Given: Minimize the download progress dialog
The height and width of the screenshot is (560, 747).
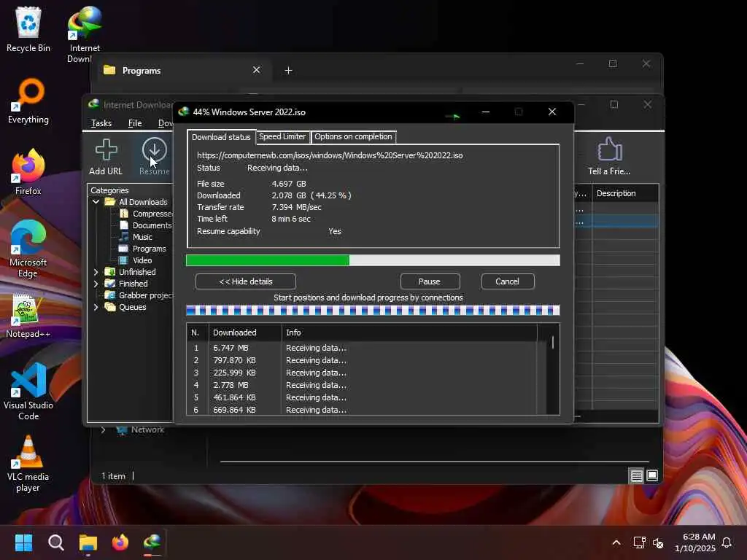Looking at the screenshot, I should [x=485, y=112].
